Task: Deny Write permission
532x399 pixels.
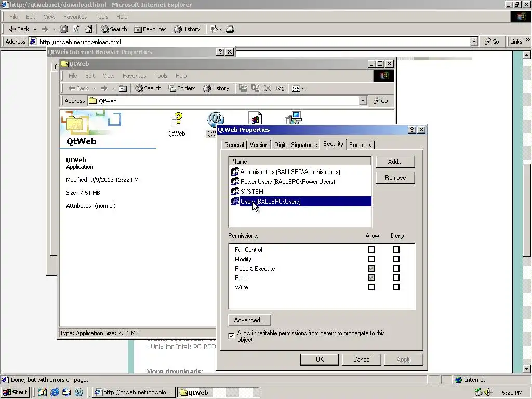Action: (x=396, y=287)
